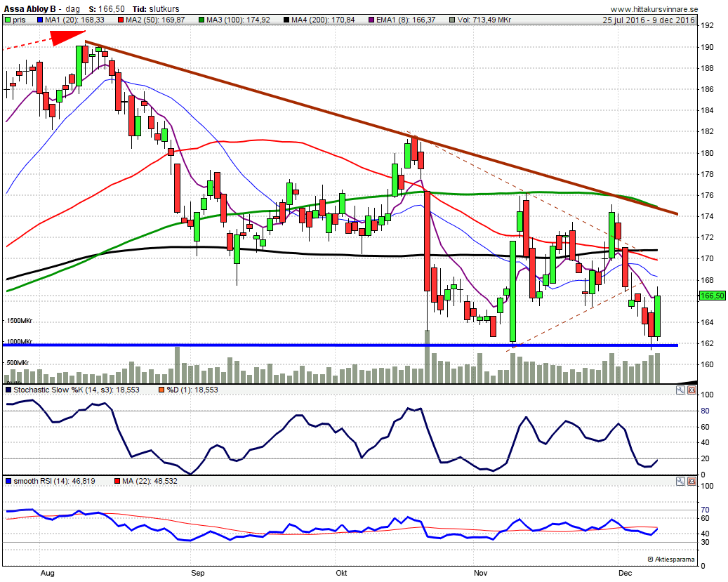
Task: Click the Aktiesparama copyright text
Action: point(671,560)
